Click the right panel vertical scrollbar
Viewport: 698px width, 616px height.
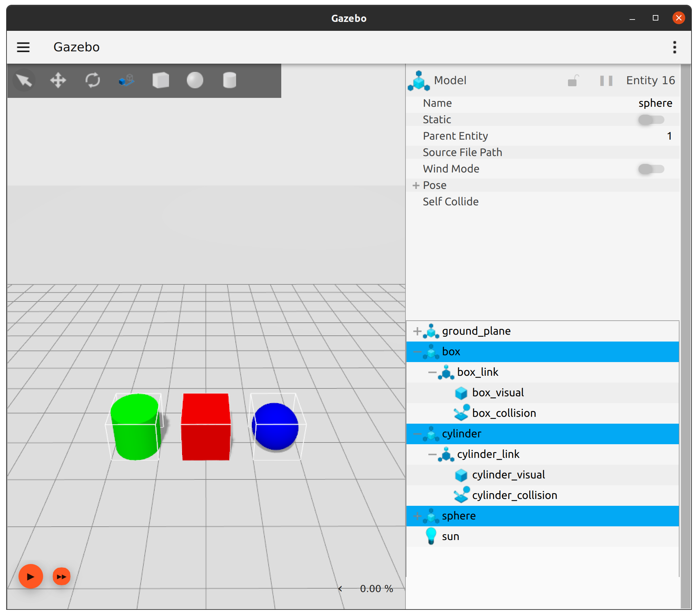point(685,337)
